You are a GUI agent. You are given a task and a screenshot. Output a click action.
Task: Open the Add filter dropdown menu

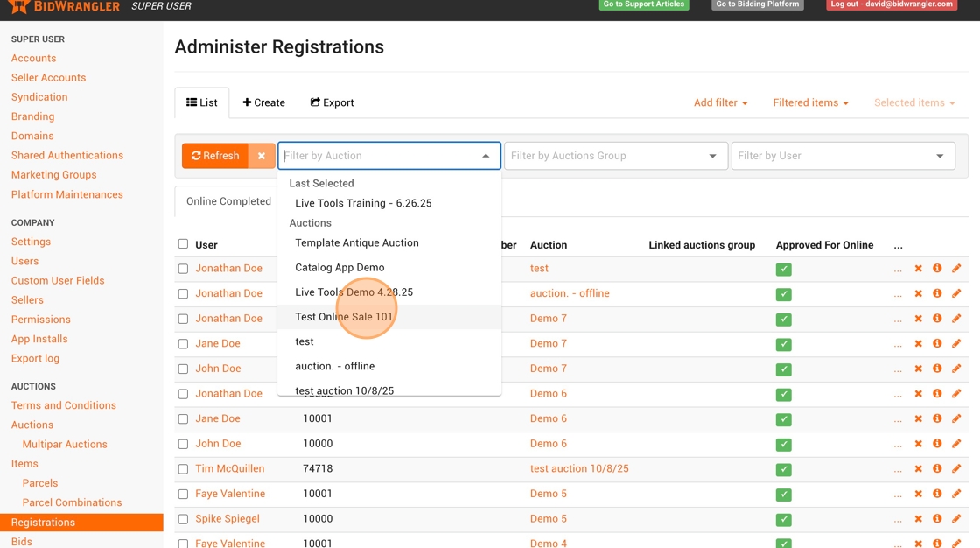pos(720,102)
